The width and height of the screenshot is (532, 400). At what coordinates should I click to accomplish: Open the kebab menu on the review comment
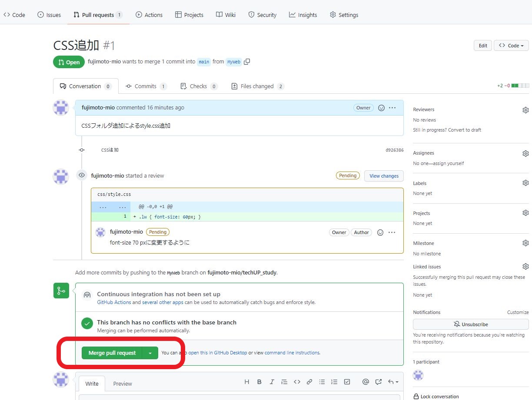click(x=392, y=232)
